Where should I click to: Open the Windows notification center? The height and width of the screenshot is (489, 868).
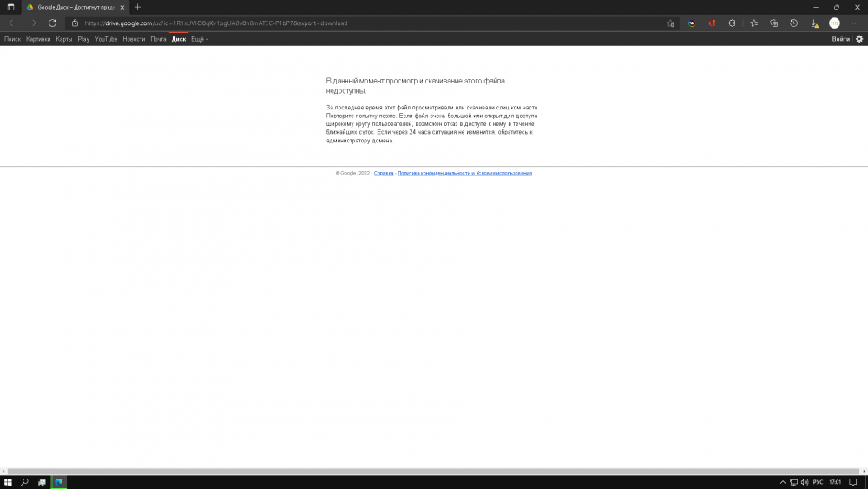click(853, 482)
